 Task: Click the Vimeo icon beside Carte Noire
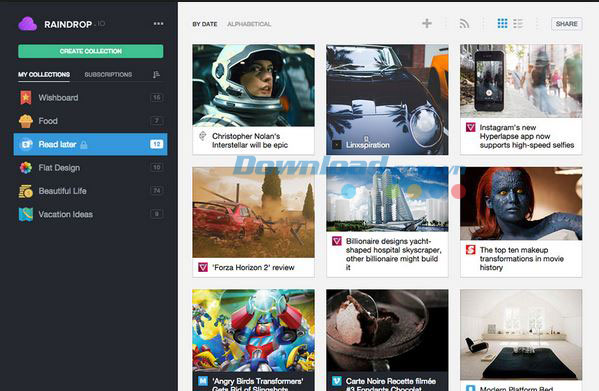point(337,381)
